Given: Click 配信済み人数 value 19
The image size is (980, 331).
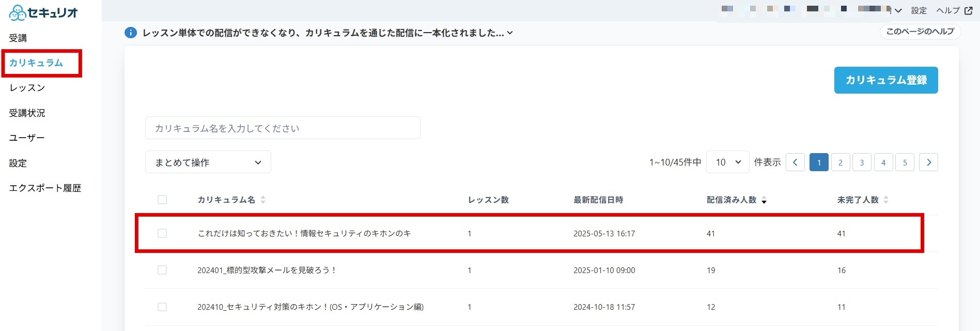Looking at the screenshot, I should [711, 270].
